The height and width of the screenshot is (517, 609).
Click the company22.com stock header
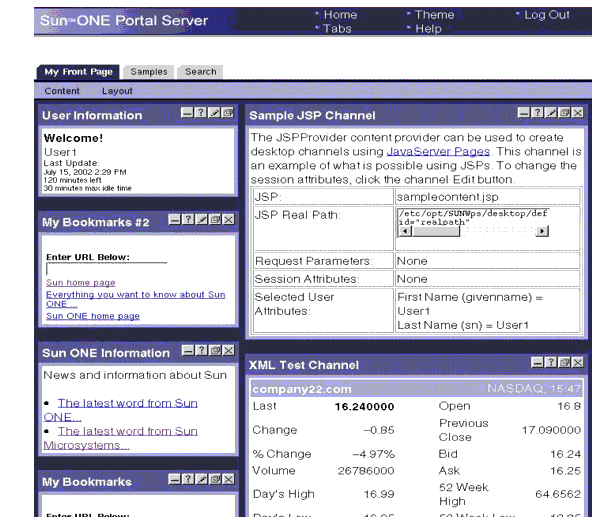[302, 389]
